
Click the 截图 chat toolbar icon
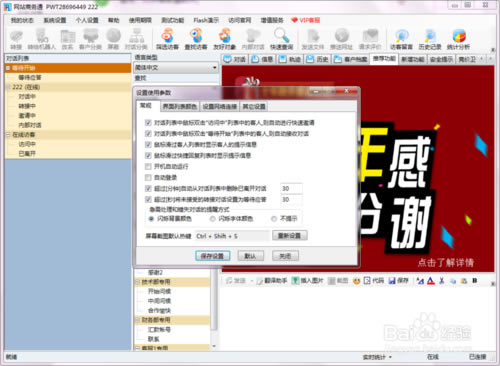(338, 281)
